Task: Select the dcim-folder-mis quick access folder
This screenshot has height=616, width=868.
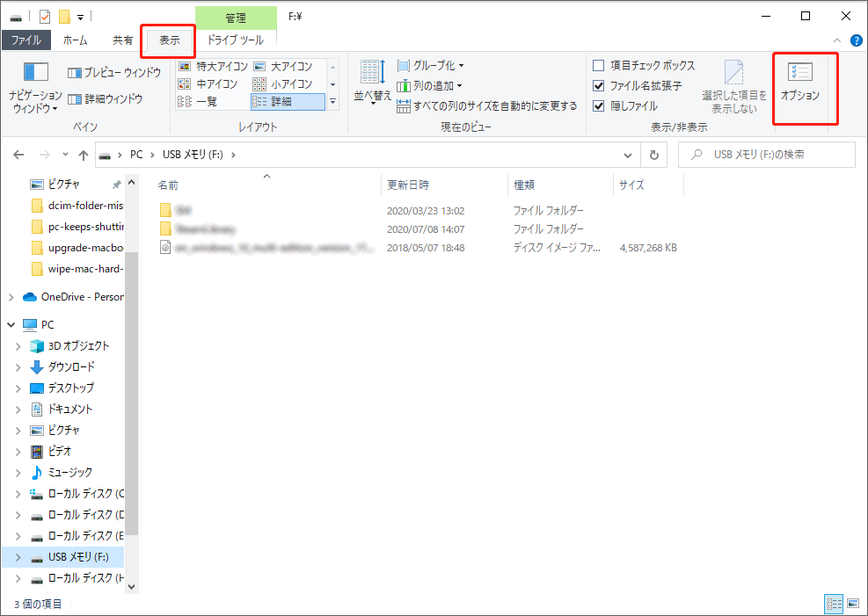Action: (77, 206)
